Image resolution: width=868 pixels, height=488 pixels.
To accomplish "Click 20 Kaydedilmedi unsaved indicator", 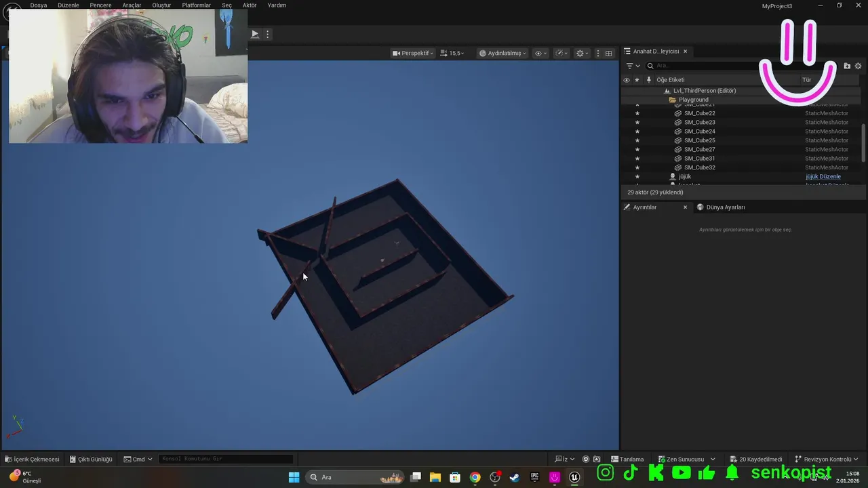I will click(x=755, y=459).
